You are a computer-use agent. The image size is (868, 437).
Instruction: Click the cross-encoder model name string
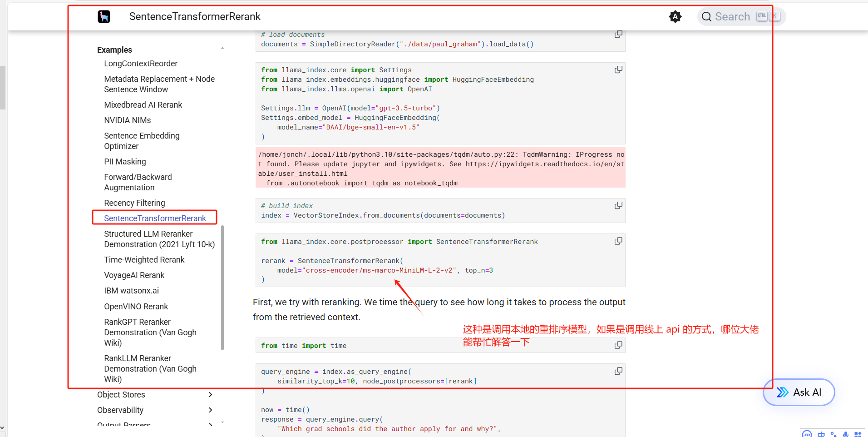tap(379, 270)
